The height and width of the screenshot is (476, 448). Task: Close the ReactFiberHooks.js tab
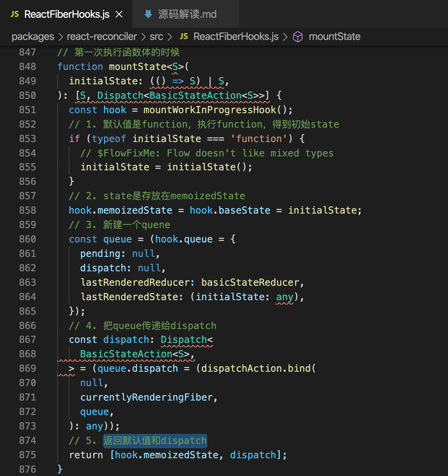click(x=119, y=14)
